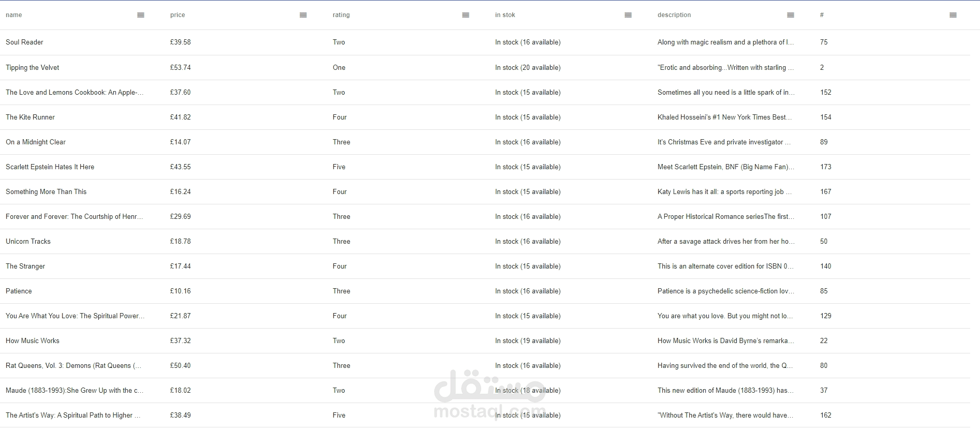The width and height of the screenshot is (980, 430).
Task: Sort by the # column header
Action: pos(822,15)
